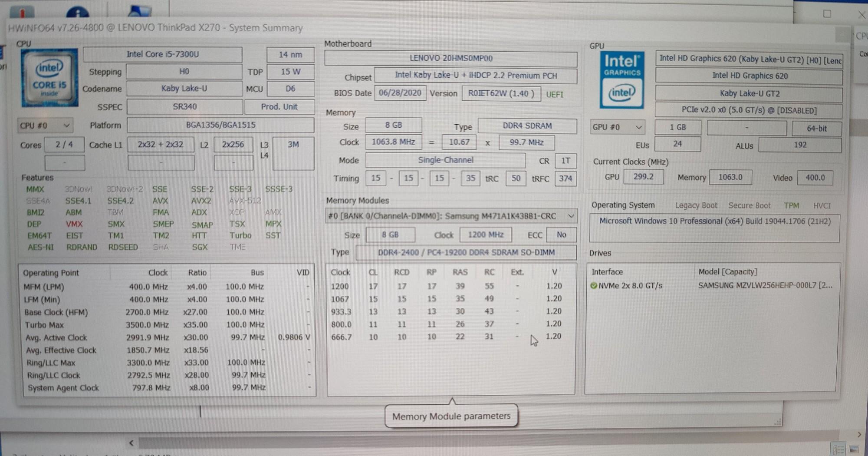This screenshot has width=868, height=456.
Task: Click the Windows 10 Professional OS field
Action: [x=714, y=228]
